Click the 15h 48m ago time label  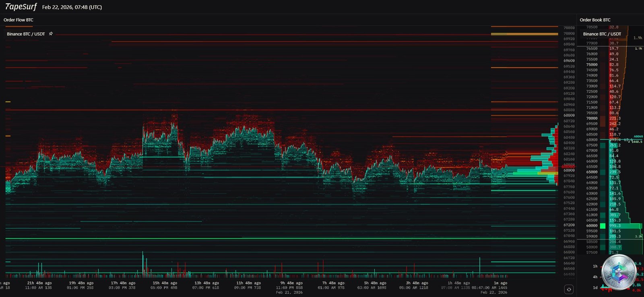[165, 283]
